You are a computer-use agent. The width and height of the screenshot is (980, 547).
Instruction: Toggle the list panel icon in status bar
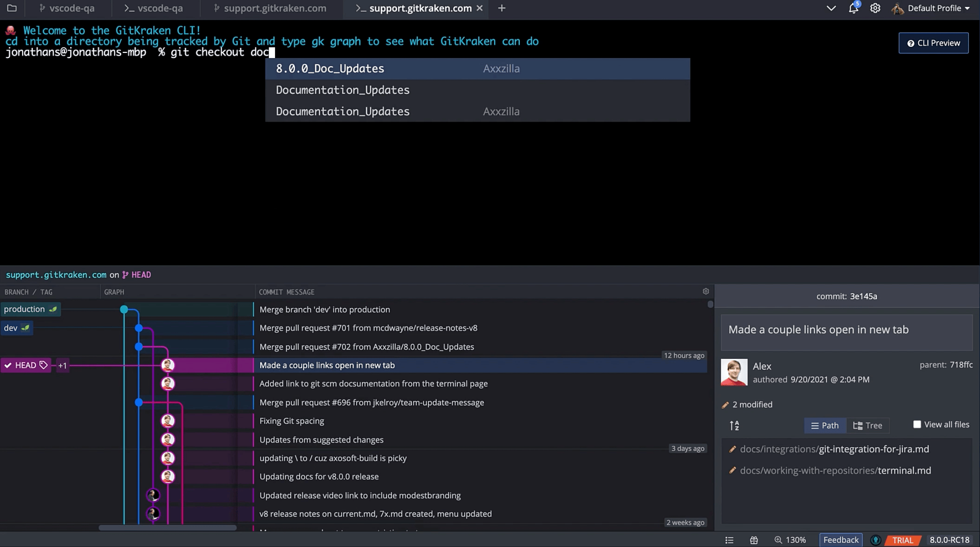(x=729, y=540)
